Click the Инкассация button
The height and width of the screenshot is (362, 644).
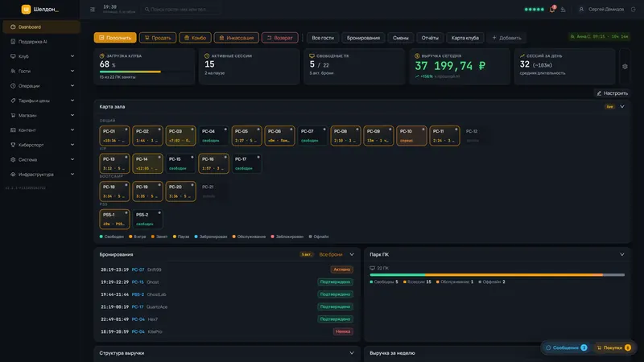[x=236, y=38]
